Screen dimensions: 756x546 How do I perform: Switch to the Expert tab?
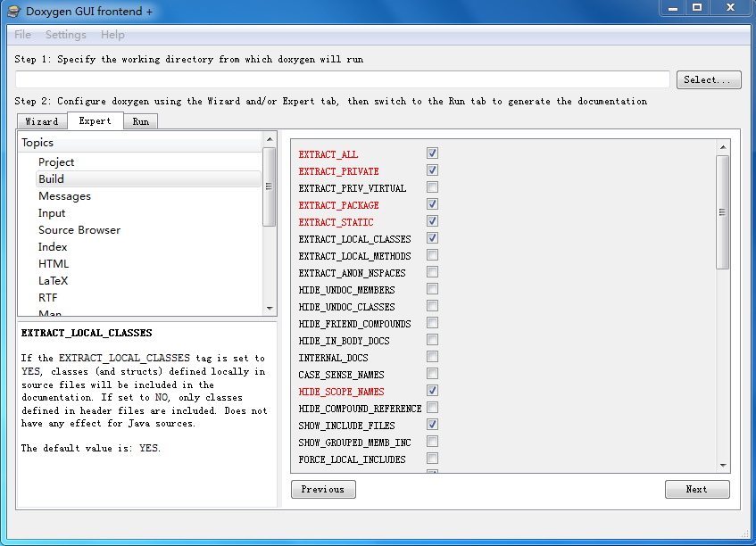(x=95, y=120)
